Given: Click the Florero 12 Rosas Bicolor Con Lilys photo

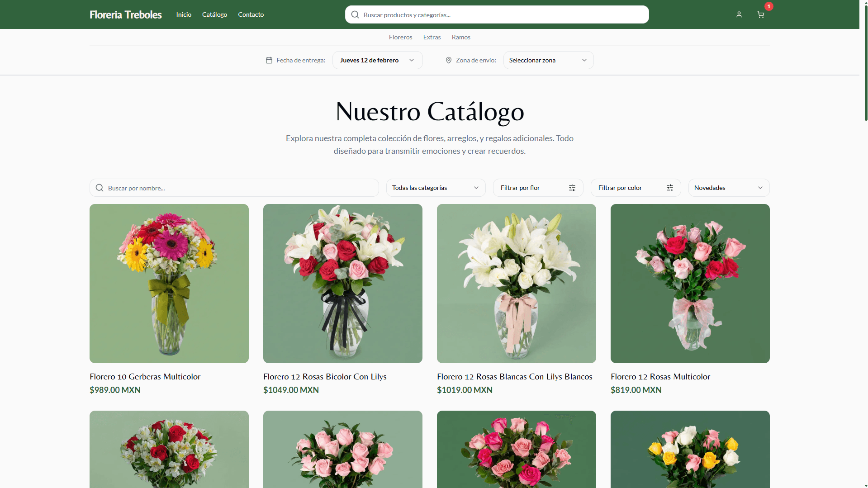Looking at the screenshot, I should pos(343,284).
